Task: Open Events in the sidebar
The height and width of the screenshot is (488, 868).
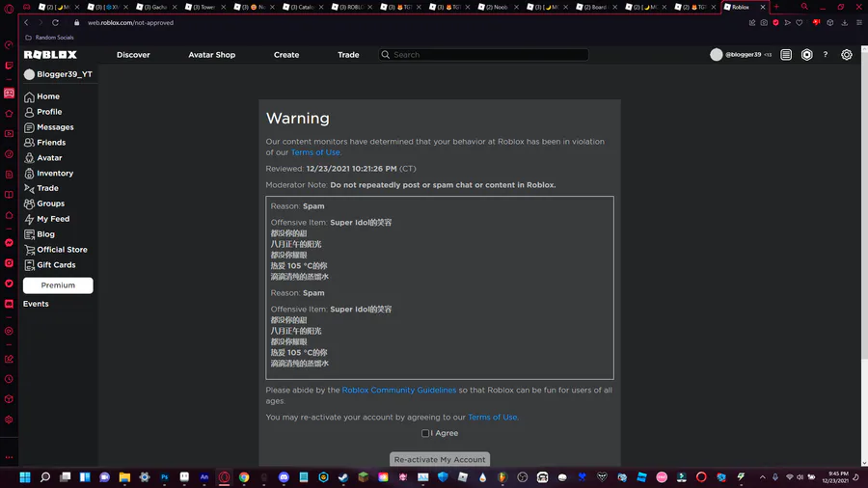Action: click(x=36, y=304)
